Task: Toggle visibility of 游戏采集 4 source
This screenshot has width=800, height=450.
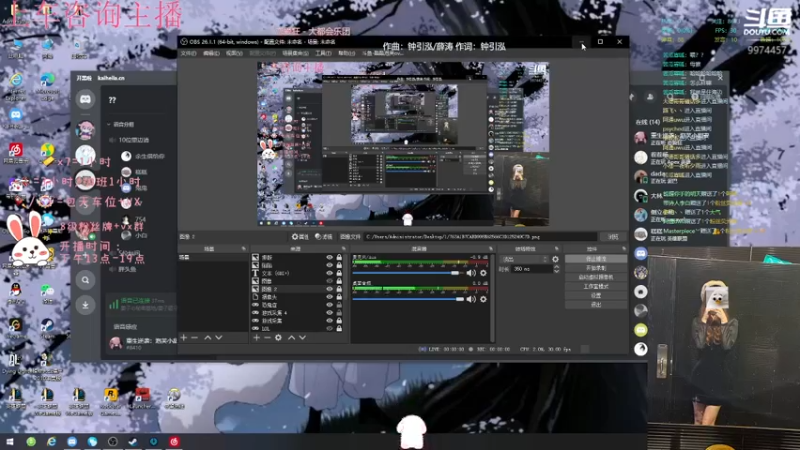Action: [329, 313]
